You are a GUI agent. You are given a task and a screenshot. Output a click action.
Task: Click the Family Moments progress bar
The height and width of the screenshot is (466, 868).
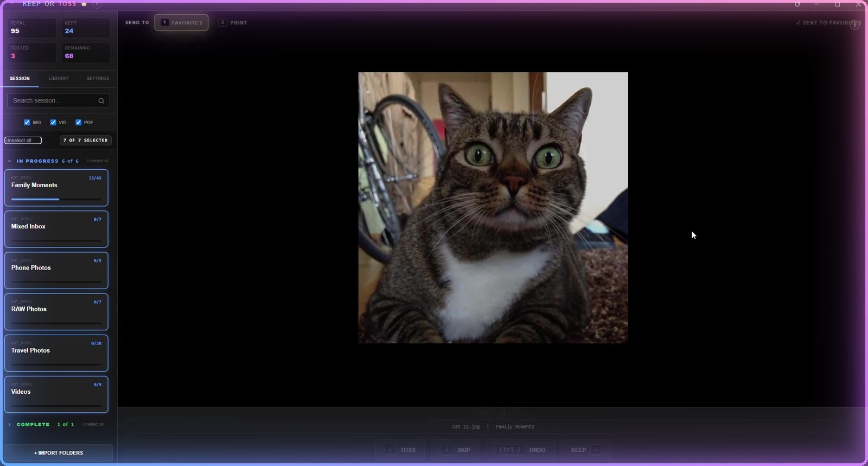point(56,199)
